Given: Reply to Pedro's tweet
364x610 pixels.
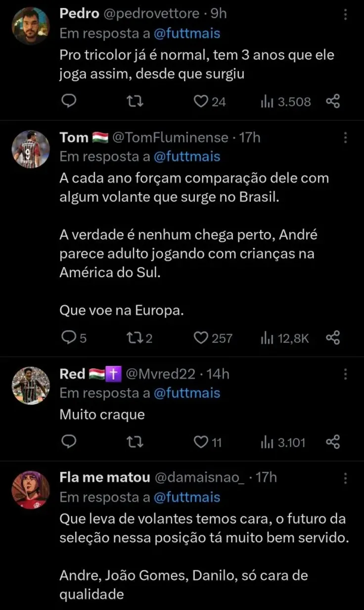Looking at the screenshot, I should pos(70,102).
